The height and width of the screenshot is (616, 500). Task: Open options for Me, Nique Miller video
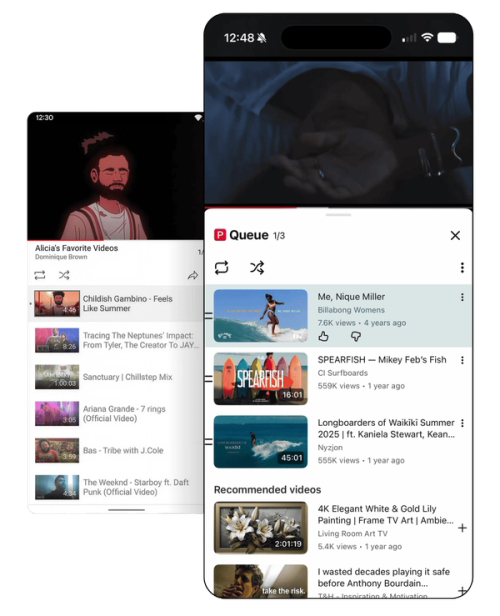[x=462, y=297]
